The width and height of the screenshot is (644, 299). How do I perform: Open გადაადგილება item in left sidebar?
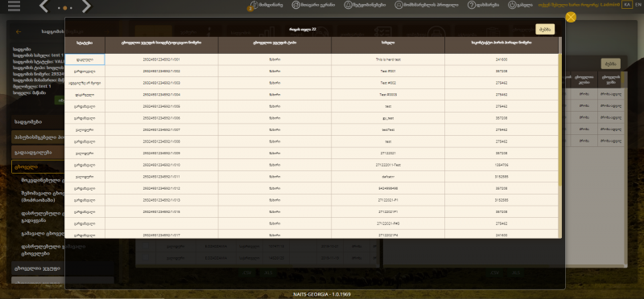click(38, 152)
